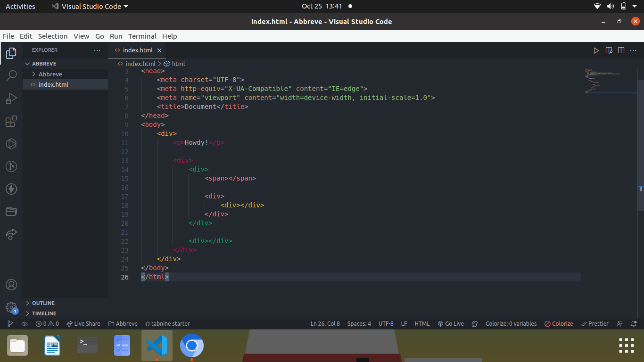Open Source Control from status bar branch icon
The image size is (644, 362).
pos(10,324)
